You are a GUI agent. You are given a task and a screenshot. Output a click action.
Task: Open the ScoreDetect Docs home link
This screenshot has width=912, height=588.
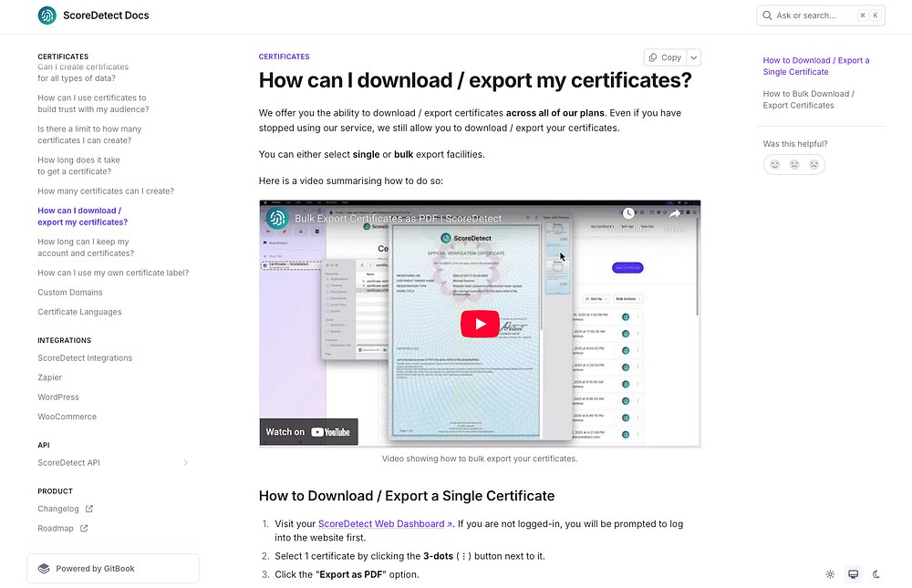coord(94,15)
